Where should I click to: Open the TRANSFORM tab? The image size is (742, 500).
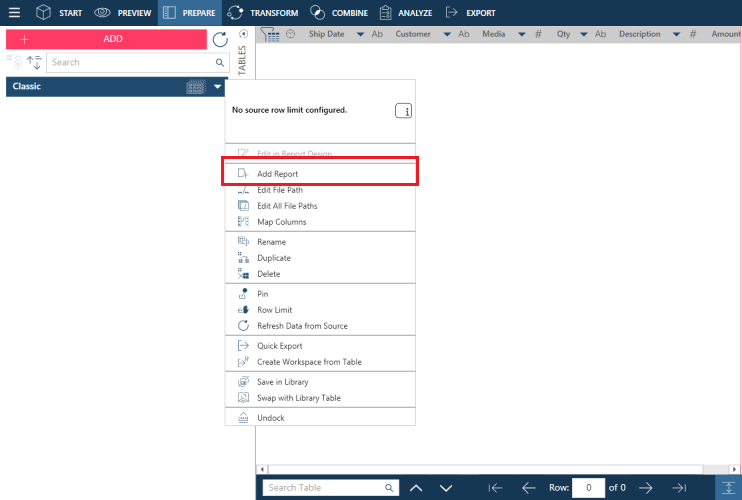click(263, 13)
